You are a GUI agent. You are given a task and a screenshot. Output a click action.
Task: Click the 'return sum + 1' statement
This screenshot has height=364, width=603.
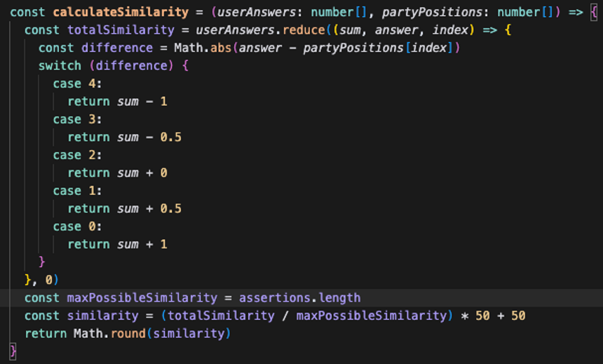(118, 244)
